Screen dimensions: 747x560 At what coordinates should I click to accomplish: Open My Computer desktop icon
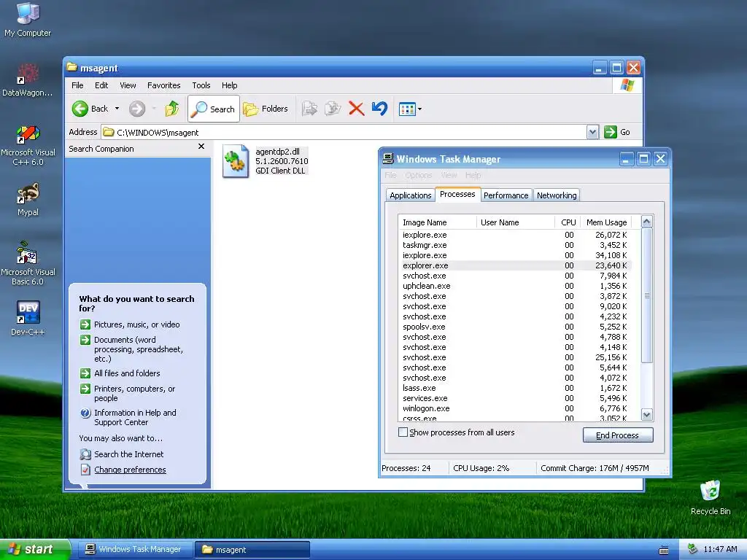coord(28,19)
